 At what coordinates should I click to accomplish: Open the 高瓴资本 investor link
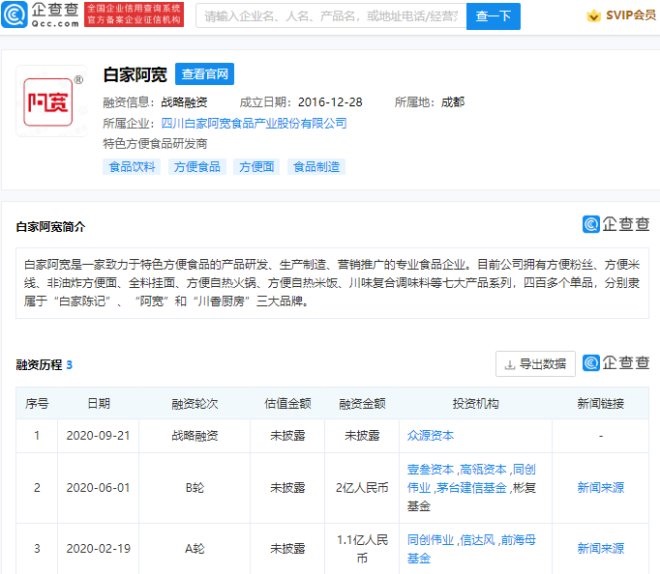tap(482, 469)
